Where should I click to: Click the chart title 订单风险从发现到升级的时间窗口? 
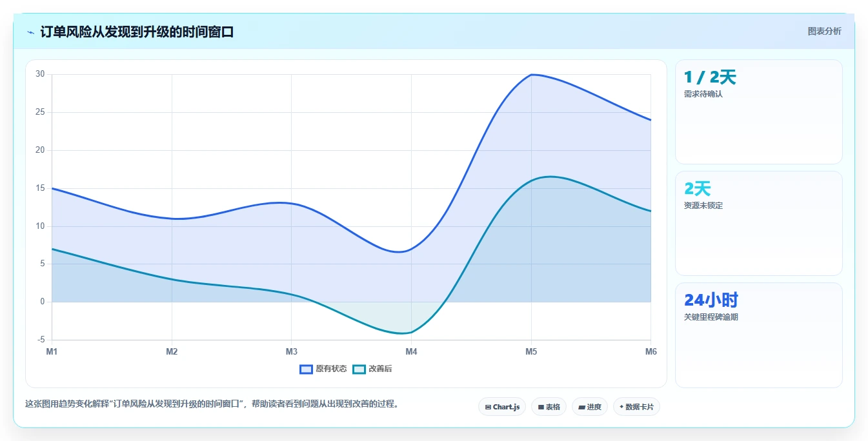tap(137, 32)
